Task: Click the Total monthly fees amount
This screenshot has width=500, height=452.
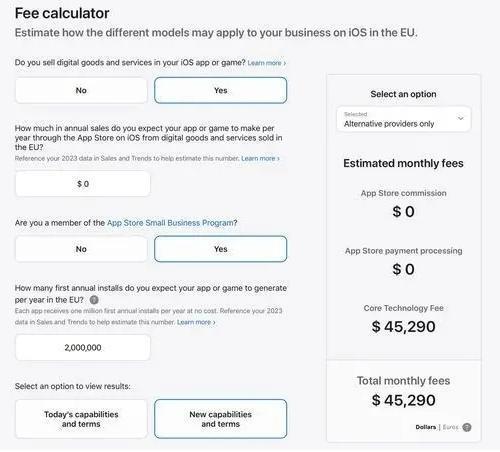Action: [404, 400]
